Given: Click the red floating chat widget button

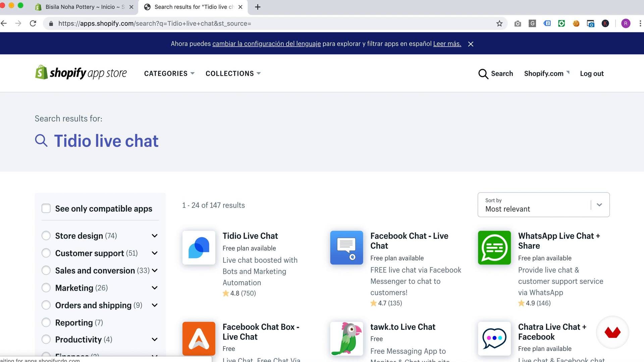Looking at the screenshot, I should [x=612, y=332].
